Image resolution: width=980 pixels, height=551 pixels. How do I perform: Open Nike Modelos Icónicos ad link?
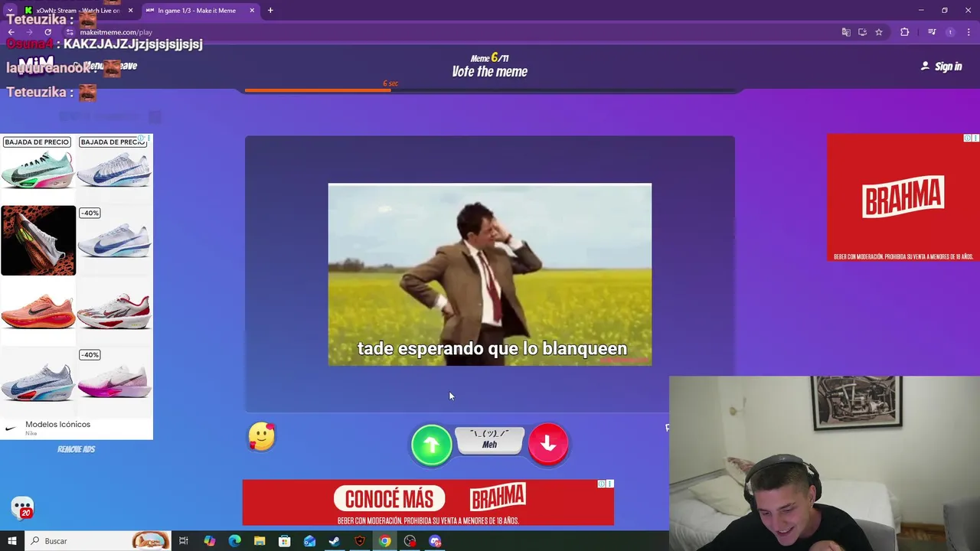click(x=57, y=425)
